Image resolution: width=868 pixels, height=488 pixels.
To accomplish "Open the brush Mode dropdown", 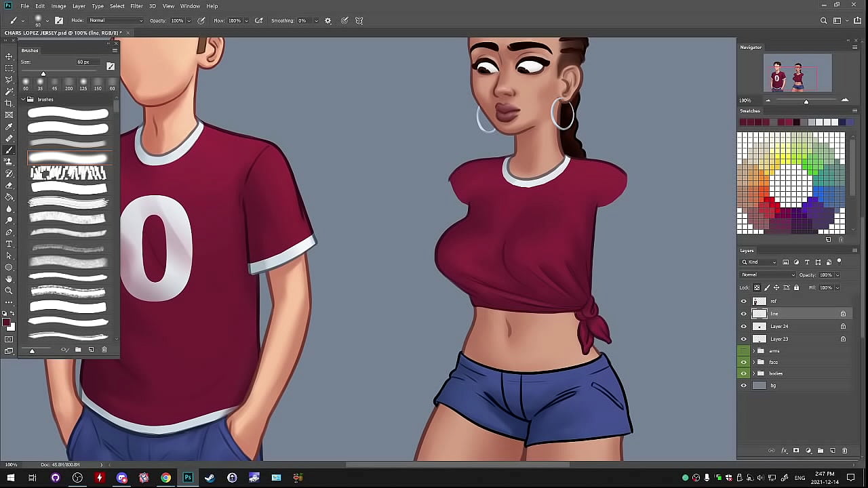I will click(115, 20).
